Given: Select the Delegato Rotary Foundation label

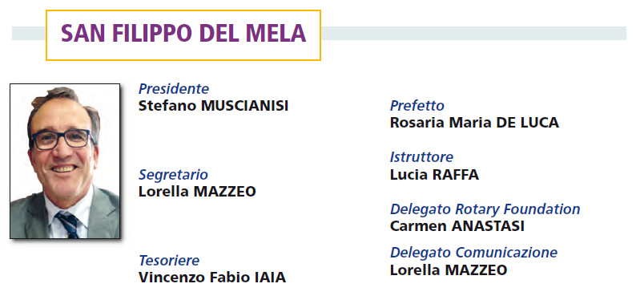Looking at the screenshot, I should coord(485,209).
